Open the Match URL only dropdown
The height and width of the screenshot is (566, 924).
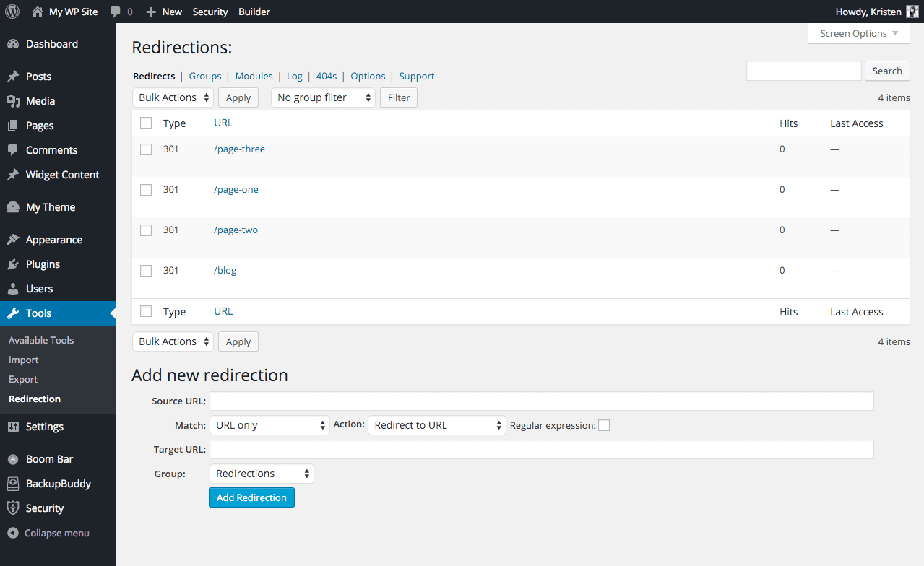coord(269,425)
